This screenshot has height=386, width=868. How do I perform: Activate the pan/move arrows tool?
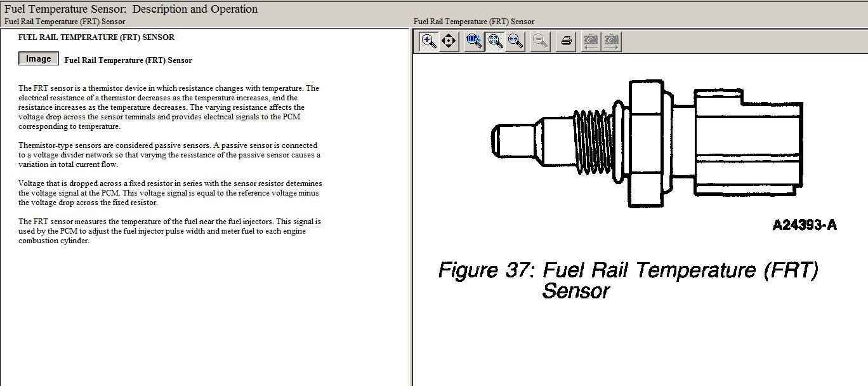[x=449, y=41]
